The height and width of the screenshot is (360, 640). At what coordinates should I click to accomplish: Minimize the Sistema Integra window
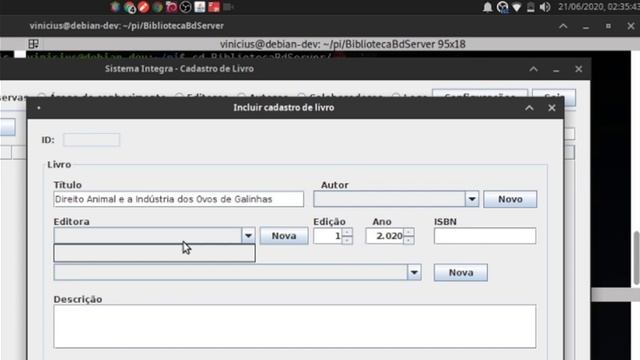pos(556,70)
